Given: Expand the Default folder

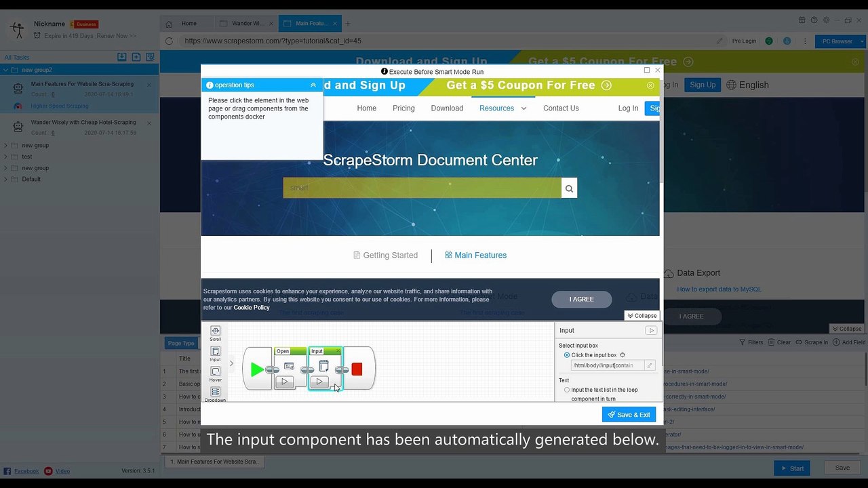Looking at the screenshot, I should point(6,179).
